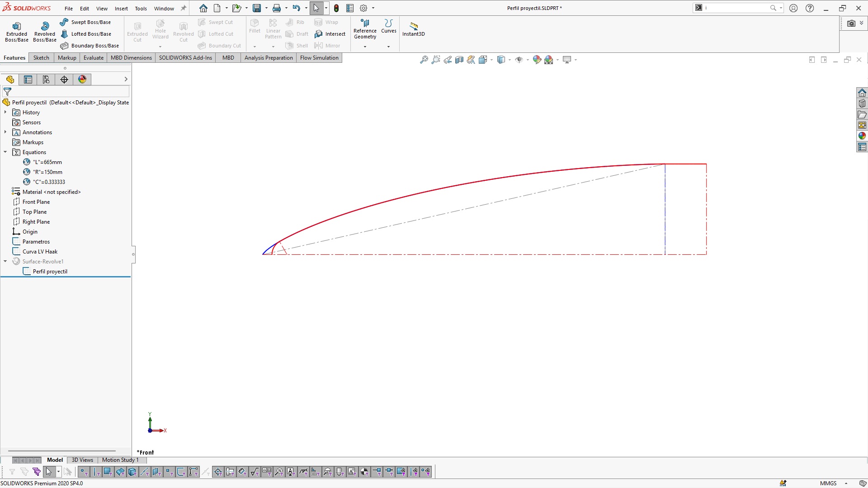Open the Curves dropdown arrow
This screenshot has height=488, width=868.
[388, 47]
